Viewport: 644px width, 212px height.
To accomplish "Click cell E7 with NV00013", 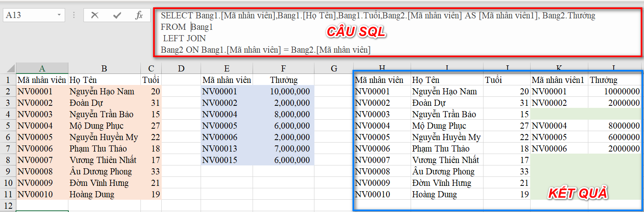I will click(x=227, y=148).
